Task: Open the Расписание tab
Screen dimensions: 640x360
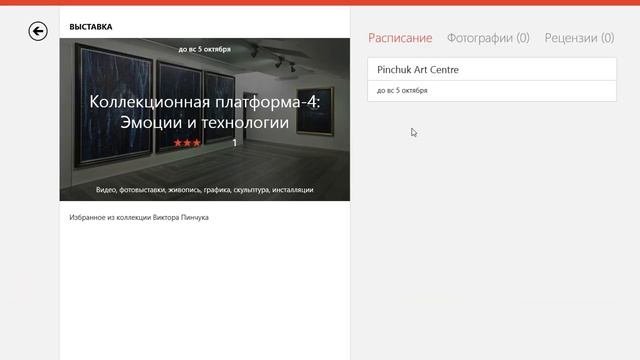Action: click(x=400, y=38)
